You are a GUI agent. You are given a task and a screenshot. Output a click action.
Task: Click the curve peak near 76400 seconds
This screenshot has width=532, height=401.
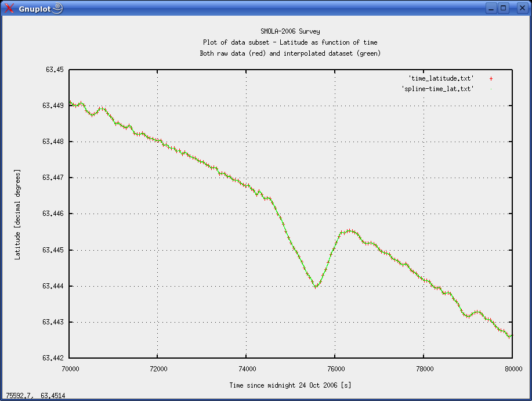pyautogui.click(x=349, y=230)
